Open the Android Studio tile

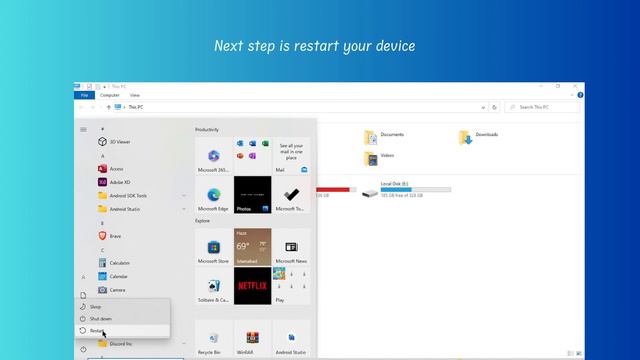point(291,338)
